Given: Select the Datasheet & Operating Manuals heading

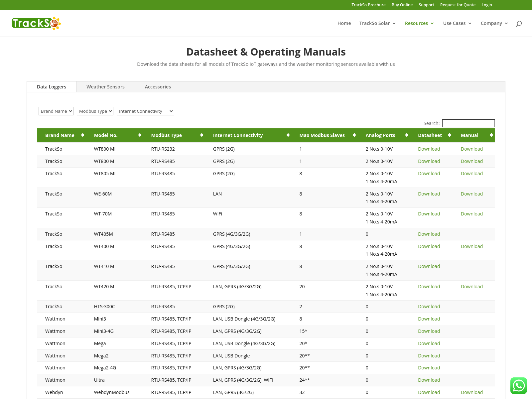Looking at the screenshot, I should (x=266, y=52).
